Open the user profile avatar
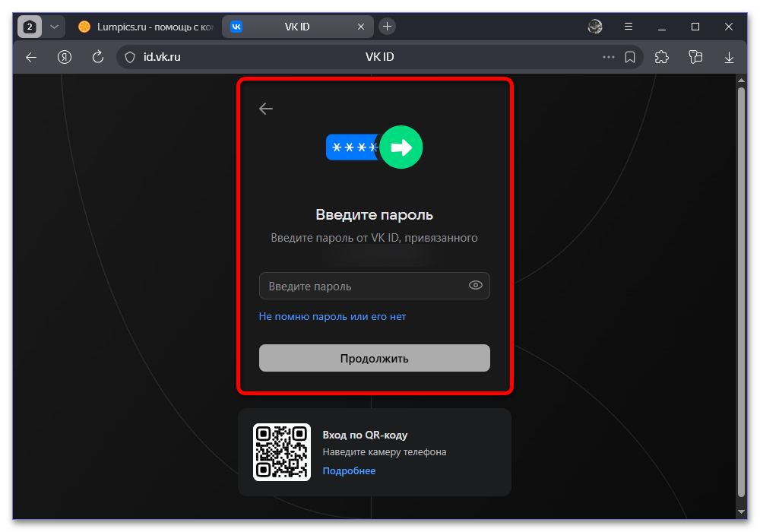The height and width of the screenshot is (532, 760). click(595, 27)
